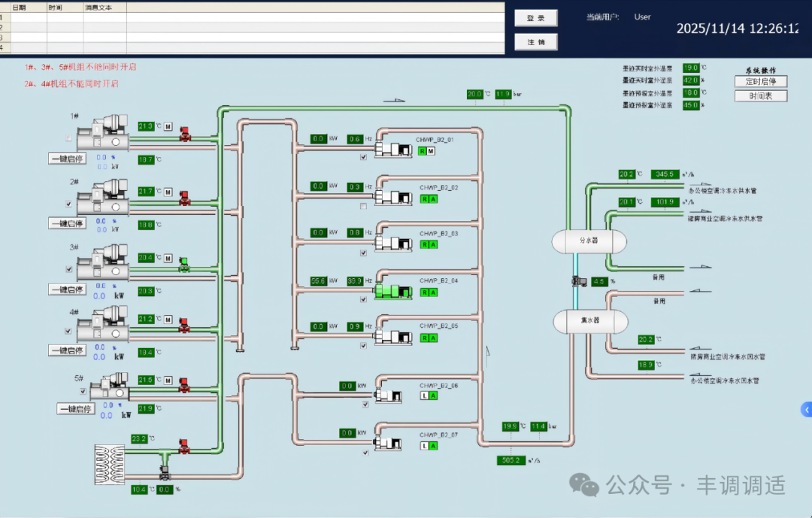Click chiller unit 2# icon

[x=102, y=198]
